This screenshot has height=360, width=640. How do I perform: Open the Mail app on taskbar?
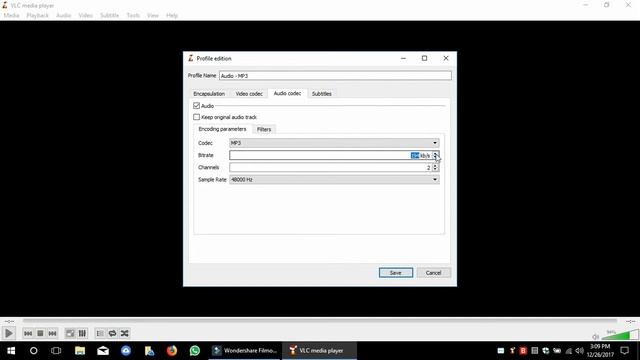pos(103,351)
